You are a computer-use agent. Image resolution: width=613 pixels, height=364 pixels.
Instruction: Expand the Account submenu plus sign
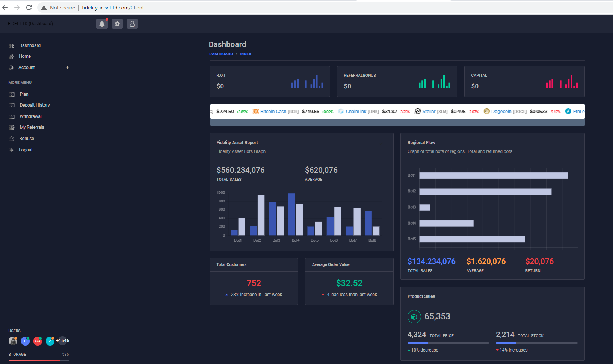pyautogui.click(x=67, y=68)
